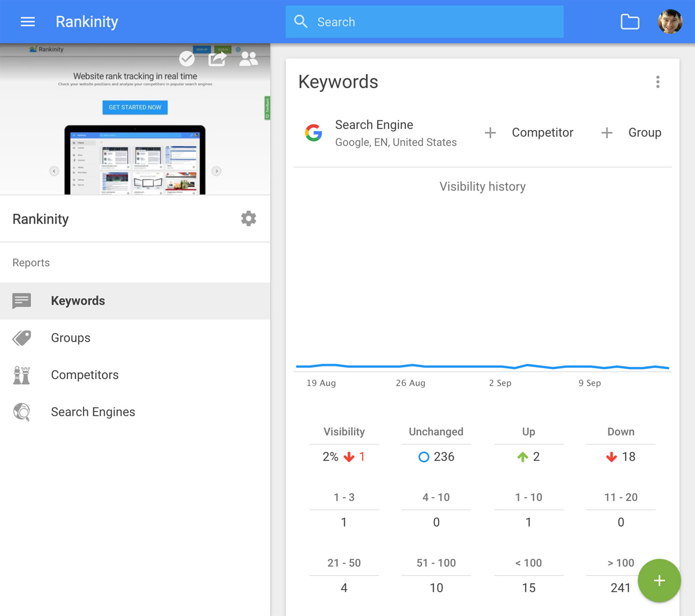695x616 pixels.
Task: Click the Groups tag icon
Action: click(22, 338)
